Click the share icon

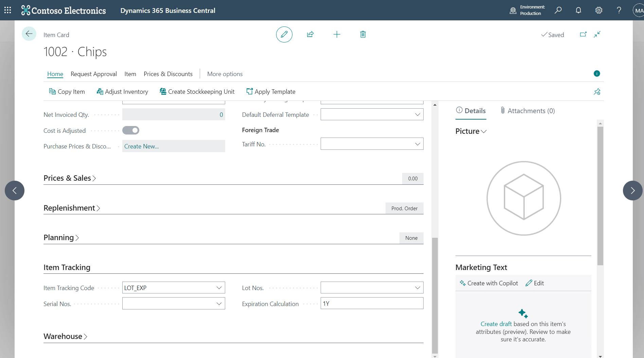(310, 34)
